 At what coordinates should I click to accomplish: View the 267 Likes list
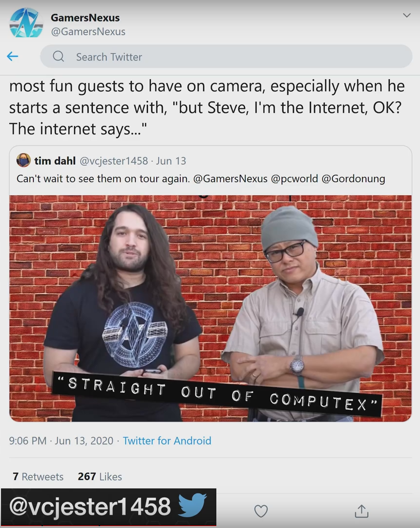100,477
